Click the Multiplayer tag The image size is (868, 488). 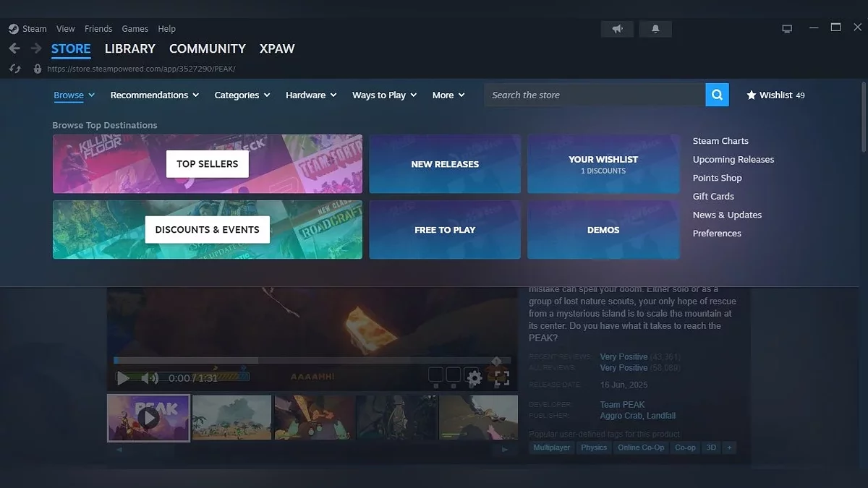pyautogui.click(x=552, y=448)
